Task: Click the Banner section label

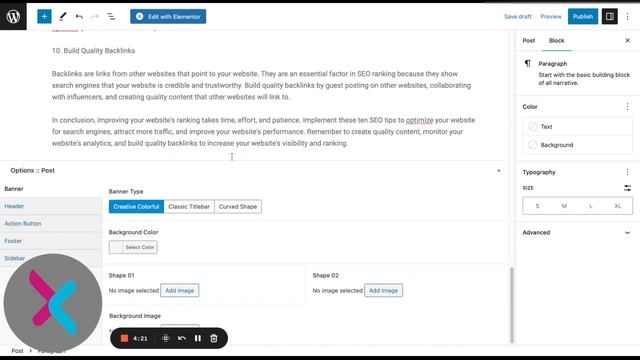Action: click(14, 189)
